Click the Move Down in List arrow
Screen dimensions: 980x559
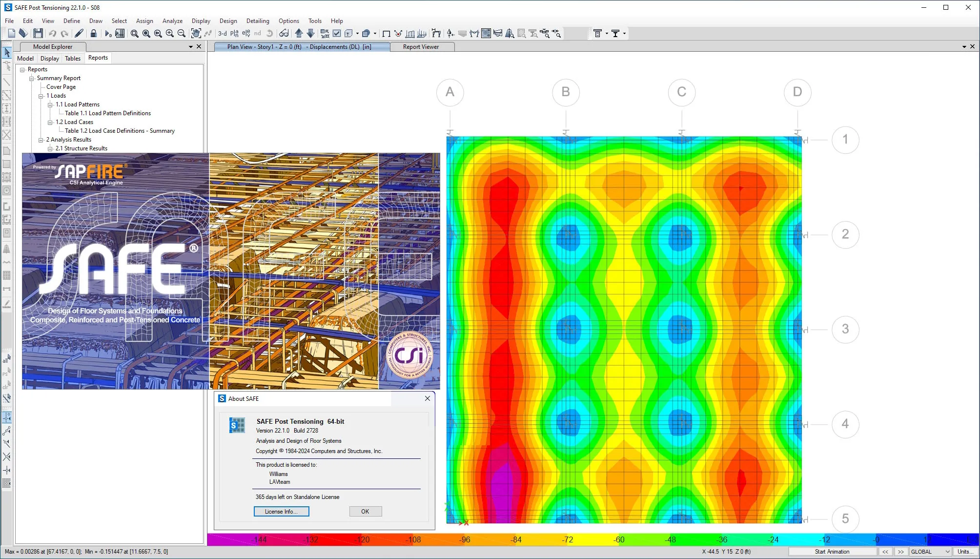(310, 33)
